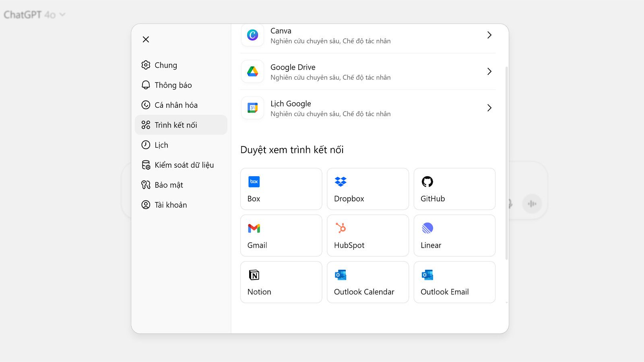Close the settings dialog with X

[146, 39]
